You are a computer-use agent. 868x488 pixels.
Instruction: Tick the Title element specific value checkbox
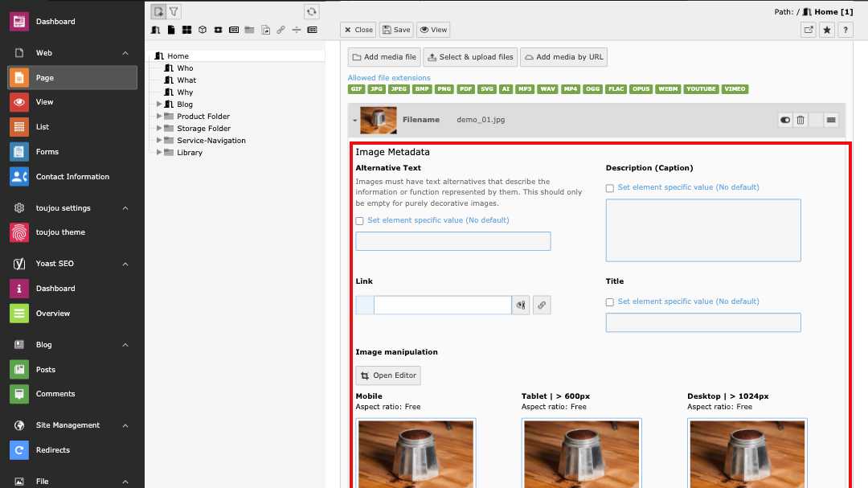[x=610, y=301]
